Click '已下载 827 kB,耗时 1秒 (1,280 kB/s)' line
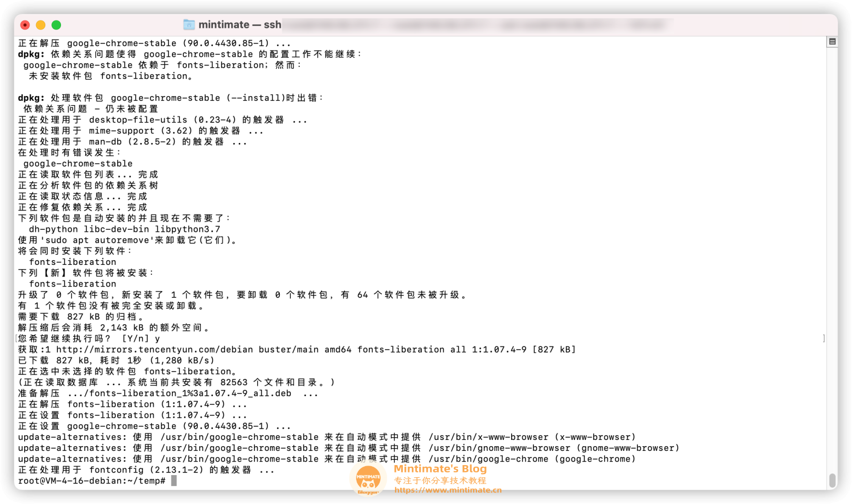Screen dimensions: 852x504 click(116, 361)
